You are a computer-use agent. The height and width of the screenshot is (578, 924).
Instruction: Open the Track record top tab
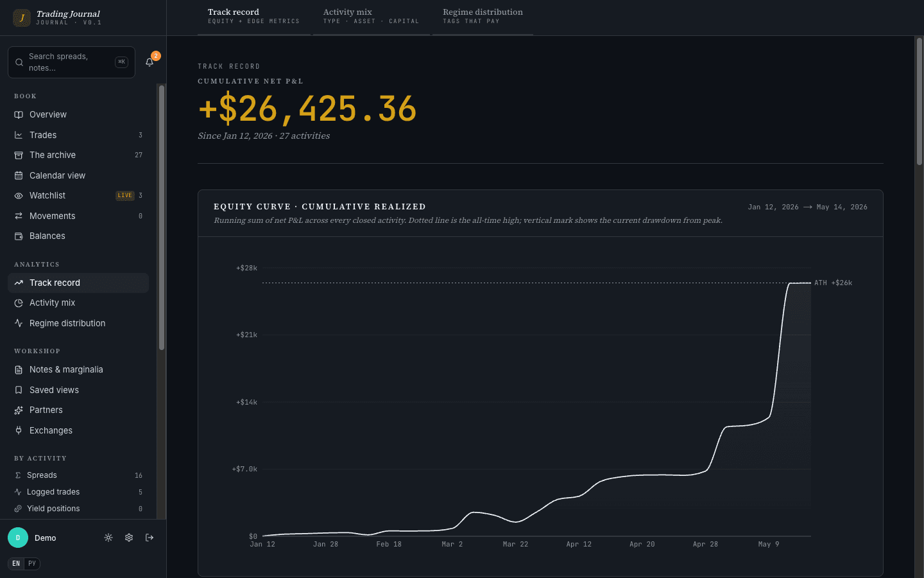(253, 17)
